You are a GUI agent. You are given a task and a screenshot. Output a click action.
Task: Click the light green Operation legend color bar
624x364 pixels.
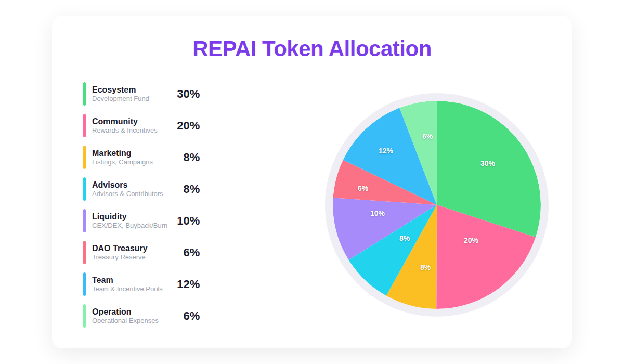pyautogui.click(x=84, y=316)
